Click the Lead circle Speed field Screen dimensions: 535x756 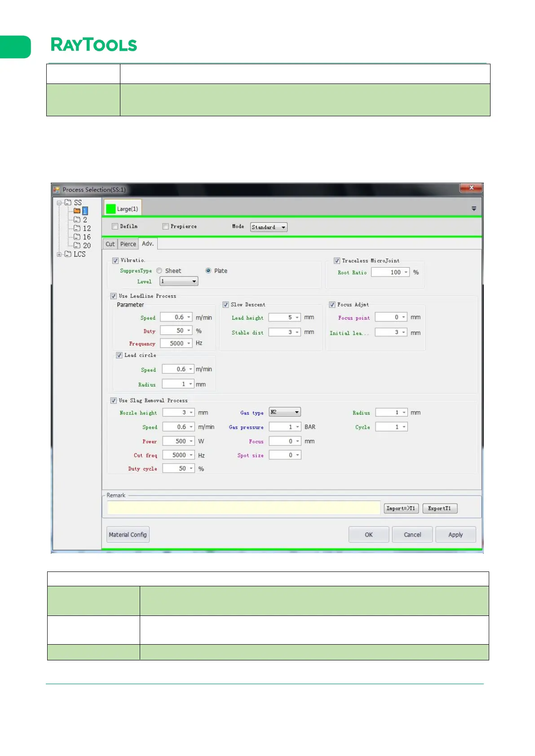[178, 369]
